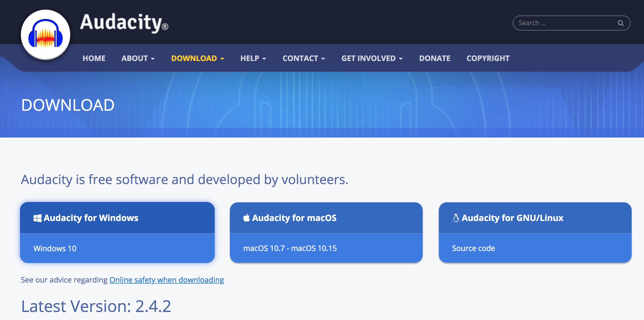This screenshot has height=320, width=644.
Task: Click the Windows 10 text
Action: click(x=55, y=248)
